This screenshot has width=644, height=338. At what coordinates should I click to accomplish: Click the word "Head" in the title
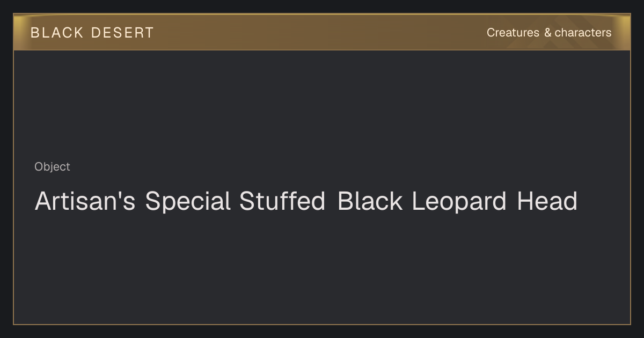[547, 202]
